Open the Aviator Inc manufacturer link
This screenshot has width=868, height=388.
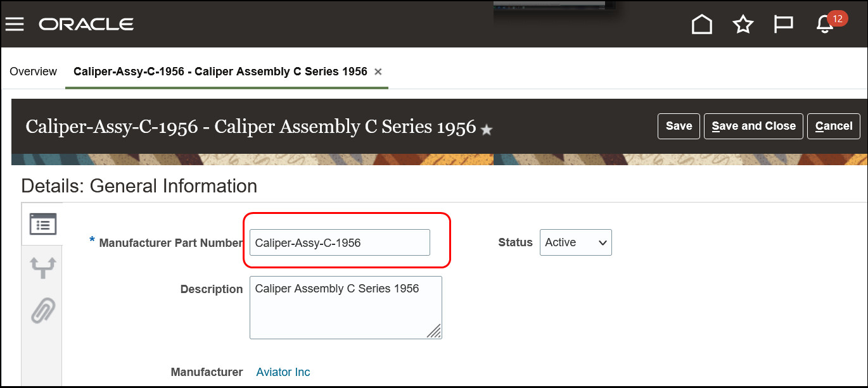pos(283,372)
